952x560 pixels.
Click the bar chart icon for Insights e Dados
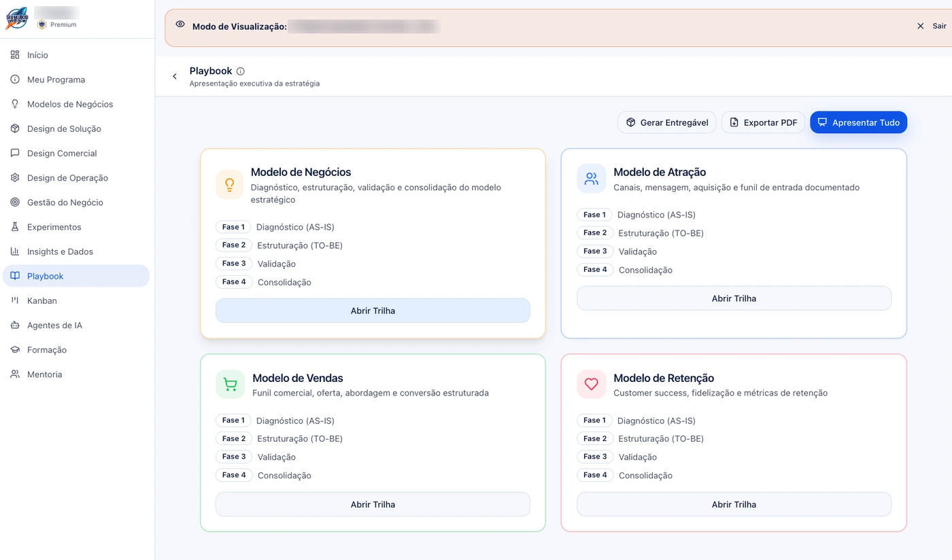coord(15,251)
